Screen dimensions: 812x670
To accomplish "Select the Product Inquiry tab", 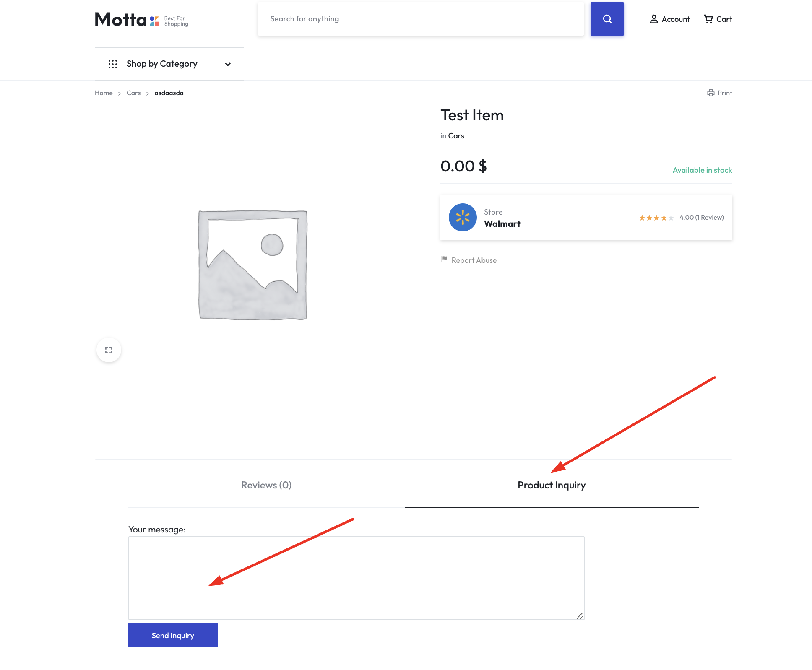I will point(552,485).
